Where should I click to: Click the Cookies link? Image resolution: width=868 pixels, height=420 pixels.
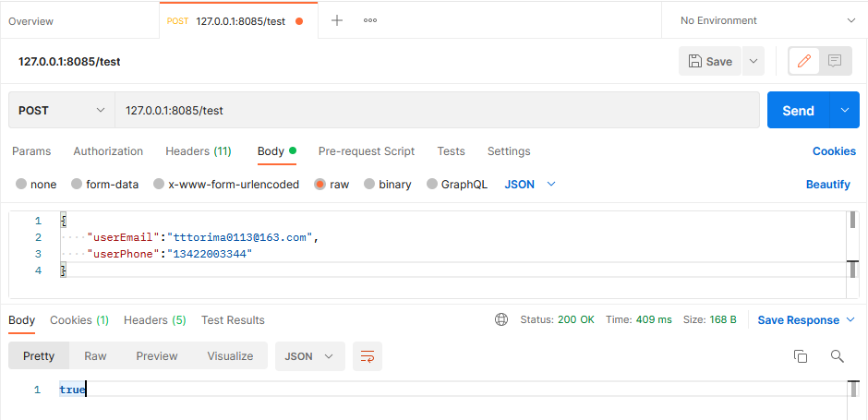[834, 151]
